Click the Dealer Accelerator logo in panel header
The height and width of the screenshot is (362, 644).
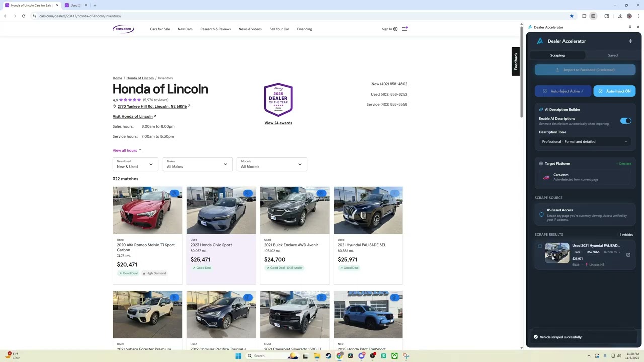point(540,41)
